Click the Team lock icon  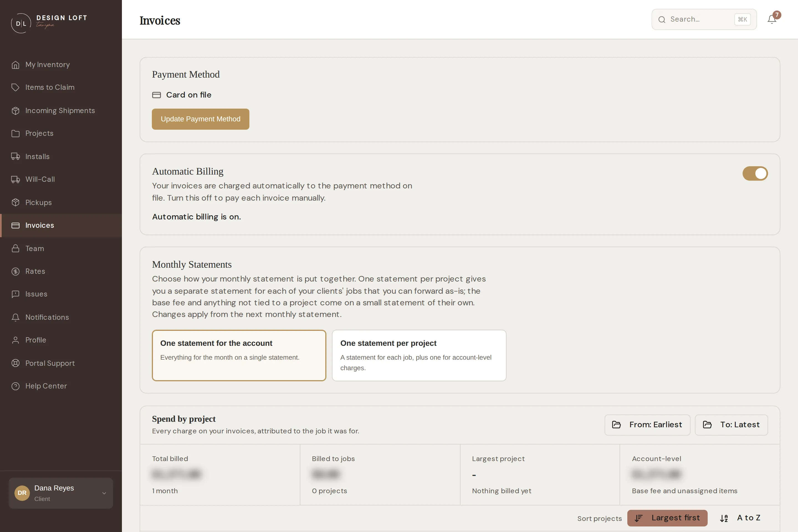(x=15, y=248)
